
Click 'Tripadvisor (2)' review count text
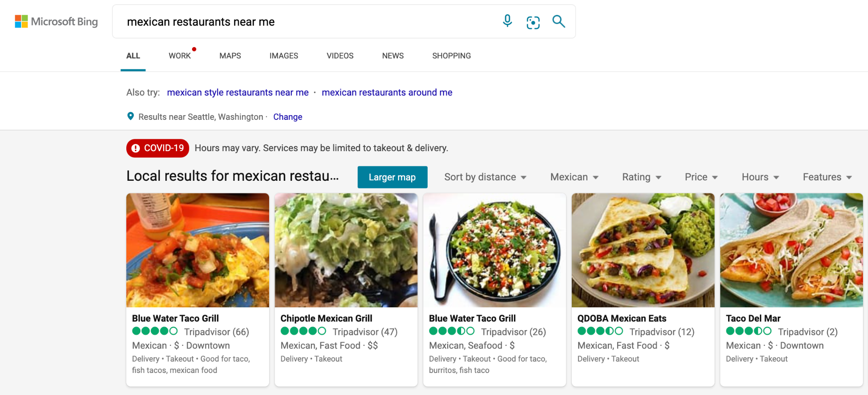click(x=808, y=332)
